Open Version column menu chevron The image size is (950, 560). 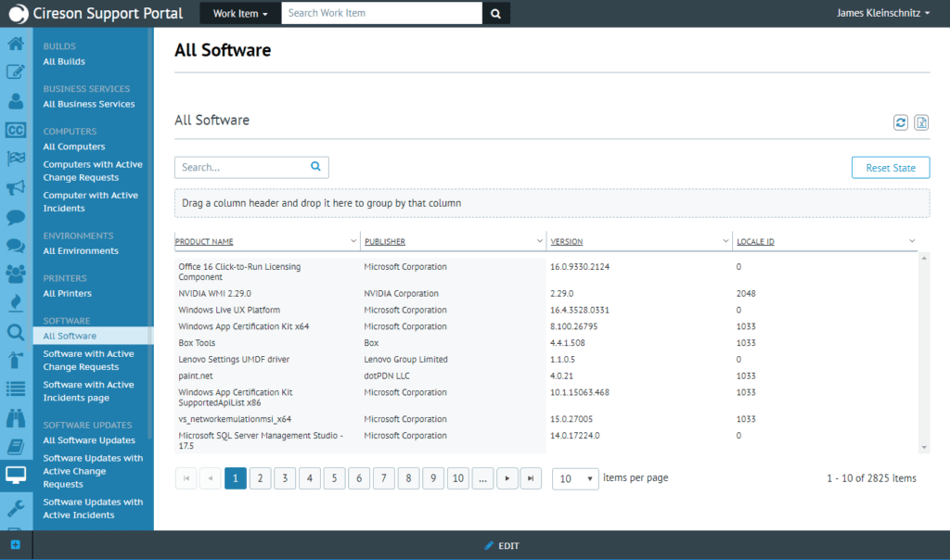point(725,241)
